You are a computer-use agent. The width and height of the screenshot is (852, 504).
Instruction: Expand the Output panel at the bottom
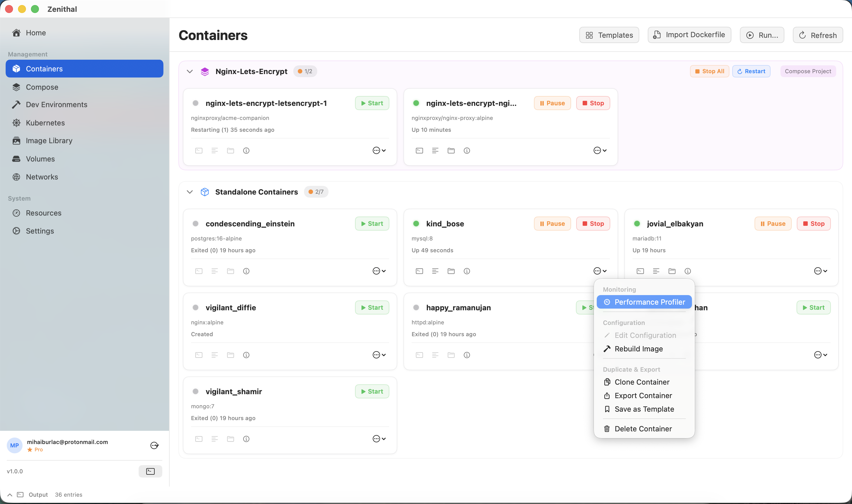10,494
